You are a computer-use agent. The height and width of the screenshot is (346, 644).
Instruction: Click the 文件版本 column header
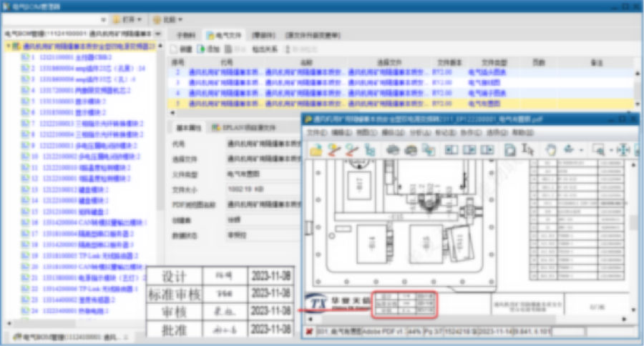point(449,62)
